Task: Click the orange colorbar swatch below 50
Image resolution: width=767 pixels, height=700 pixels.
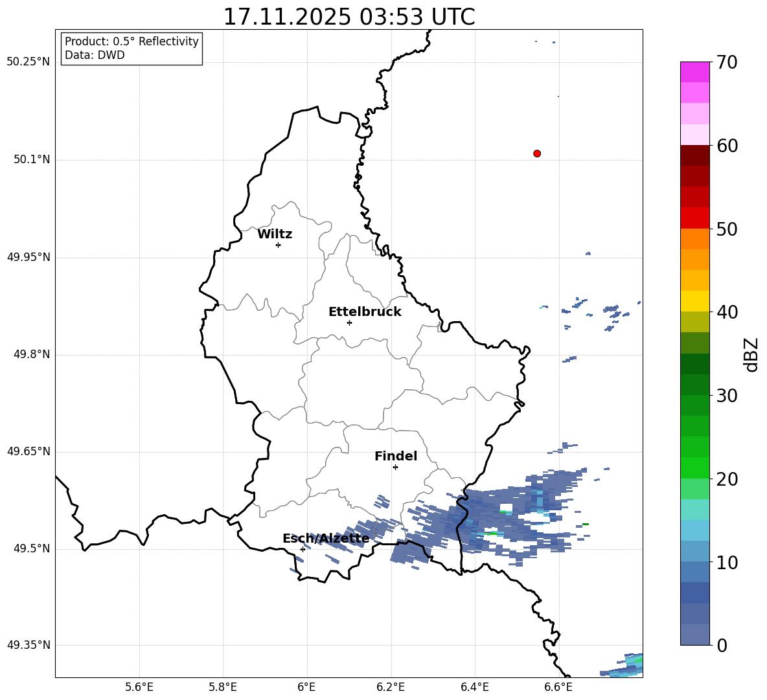Action: [694, 238]
